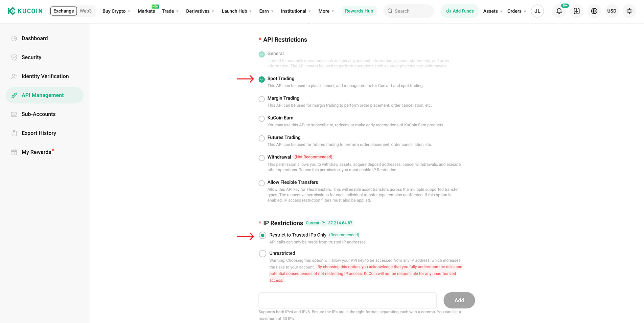Expand the Derivatives menu
Screen dimensions: 644x323
[200, 11]
